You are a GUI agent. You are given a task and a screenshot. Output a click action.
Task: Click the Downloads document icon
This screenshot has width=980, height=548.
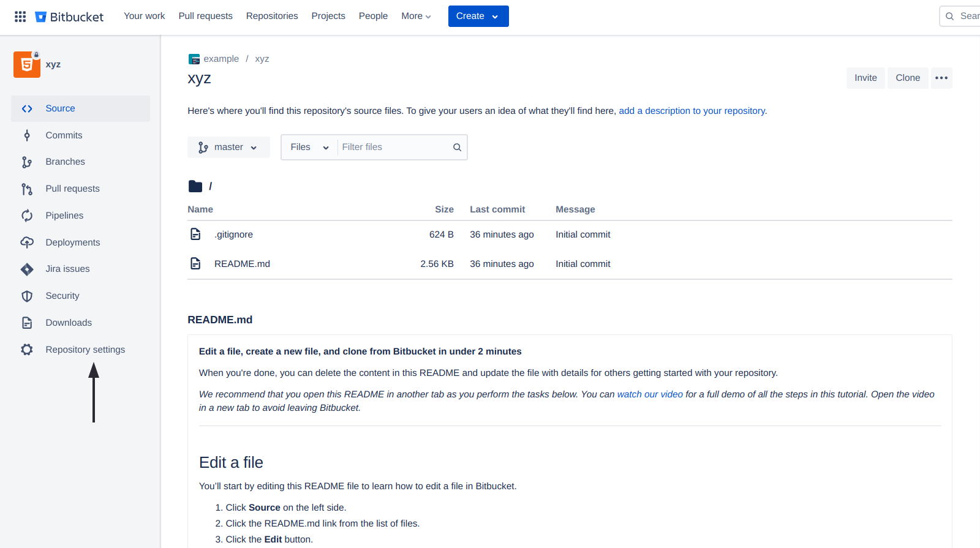pyautogui.click(x=27, y=323)
